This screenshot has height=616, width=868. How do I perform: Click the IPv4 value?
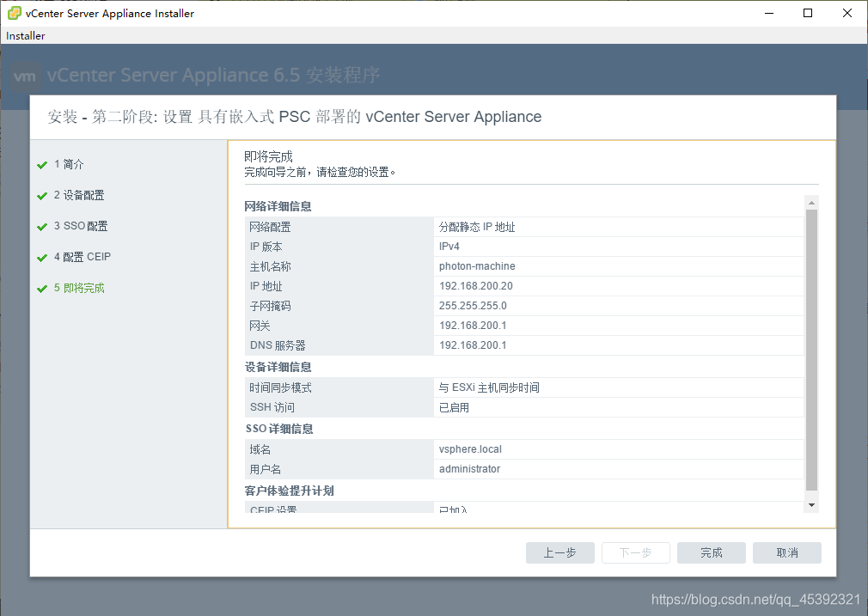pyautogui.click(x=449, y=247)
